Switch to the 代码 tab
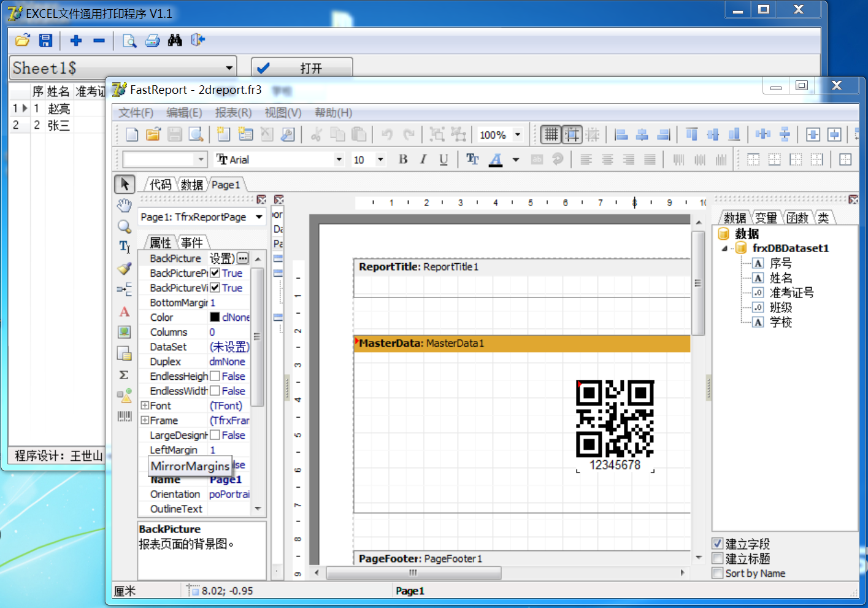 pos(161,185)
